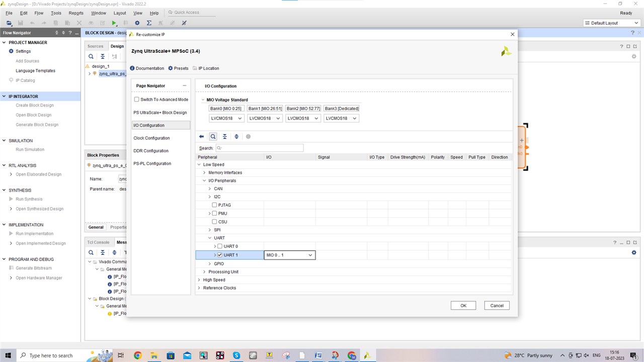The width and height of the screenshot is (644, 362).
Task: Click the Sigma reports toolbar icon
Action: pos(149,23)
